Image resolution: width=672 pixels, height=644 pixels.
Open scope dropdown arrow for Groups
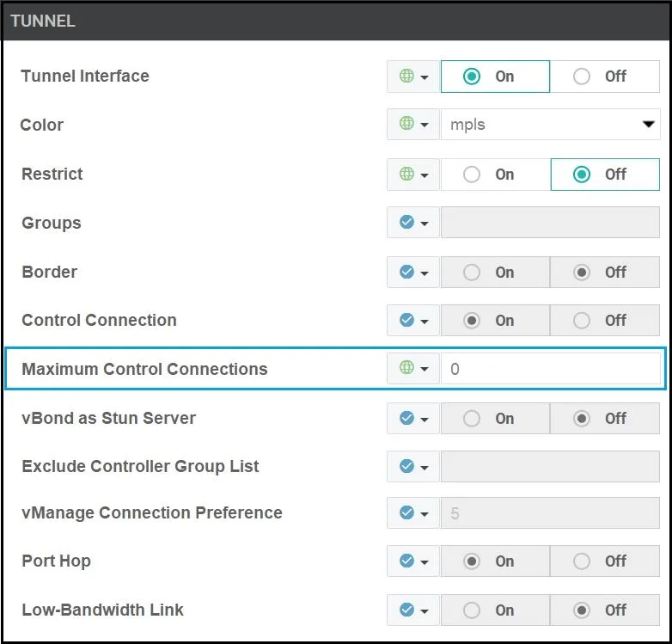[425, 224]
